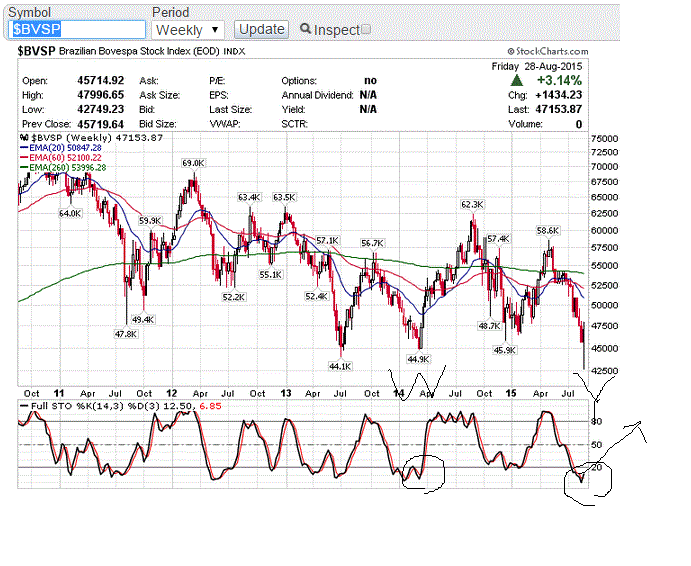Click the 69.0K peak price label
This screenshot has height=566, width=691.
pos(193,162)
